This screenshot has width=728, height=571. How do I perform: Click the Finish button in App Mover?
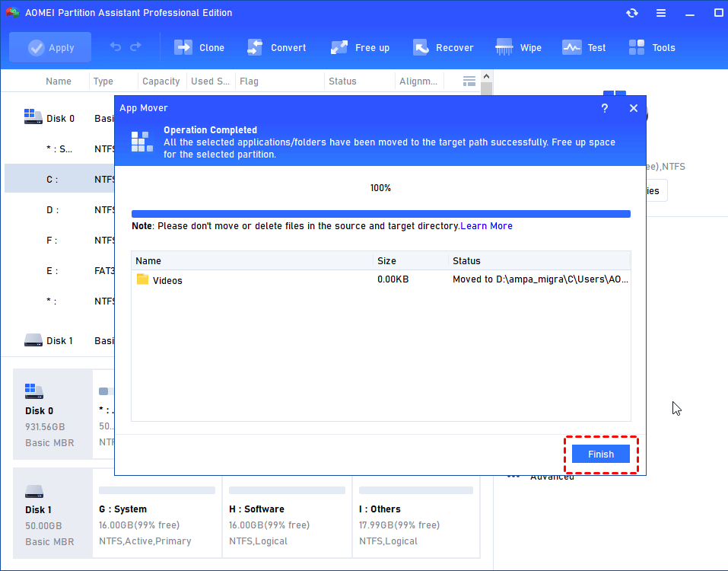click(x=600, y=454)
